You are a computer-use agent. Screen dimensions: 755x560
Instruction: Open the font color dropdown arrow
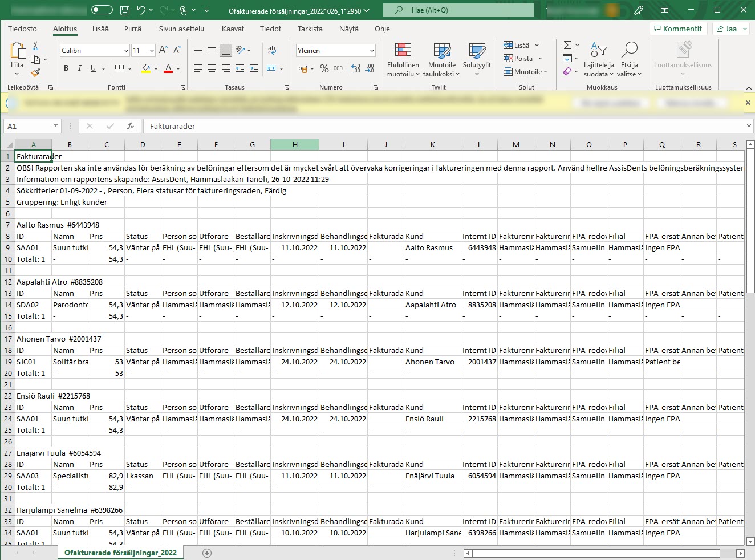tap(178, 68)
